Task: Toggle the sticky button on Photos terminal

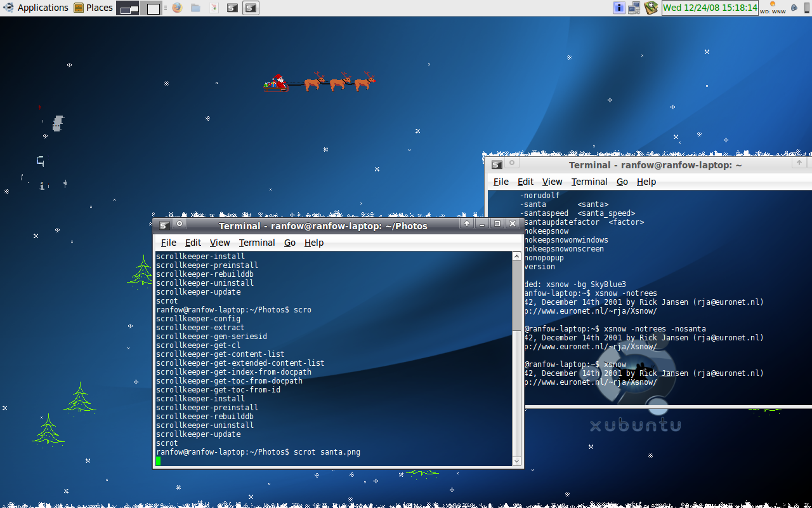Action: 180,224
